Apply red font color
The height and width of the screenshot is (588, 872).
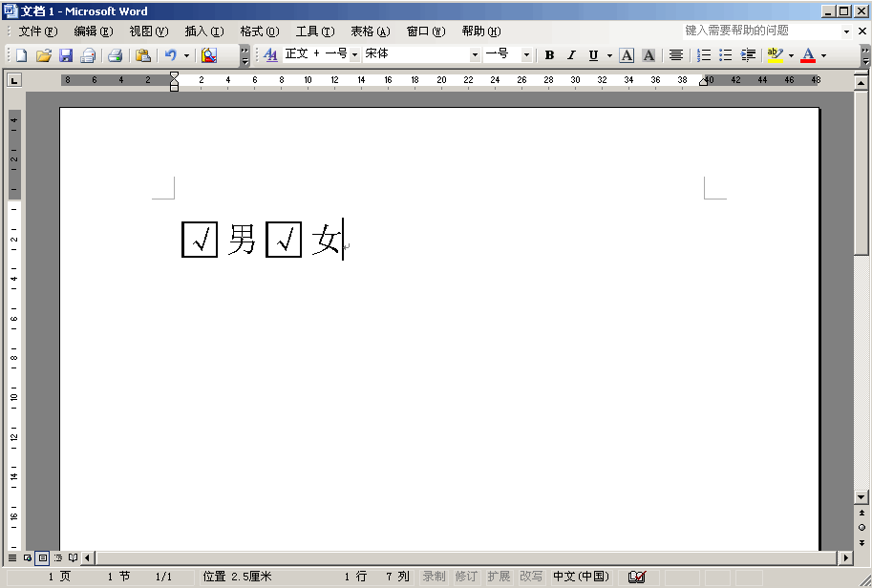point(808,55)
